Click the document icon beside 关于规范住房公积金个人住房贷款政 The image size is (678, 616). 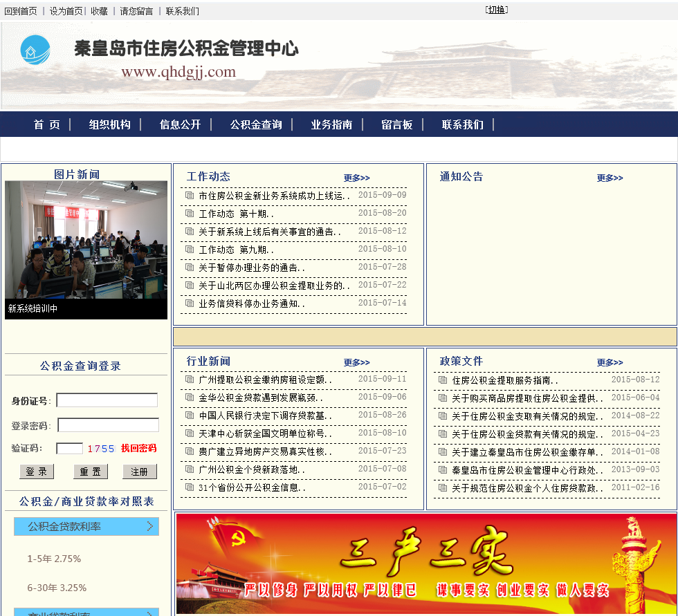click(442, 488)
